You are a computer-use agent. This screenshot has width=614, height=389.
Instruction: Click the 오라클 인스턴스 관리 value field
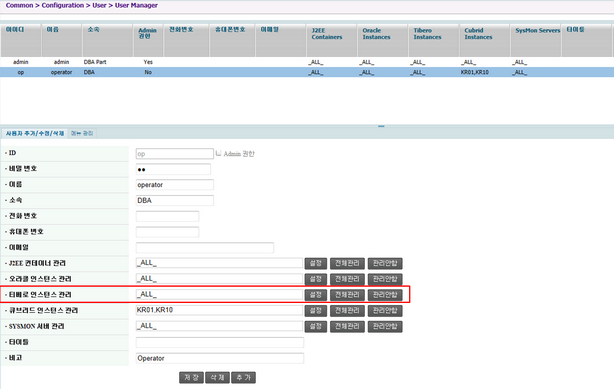pos(219,279)
